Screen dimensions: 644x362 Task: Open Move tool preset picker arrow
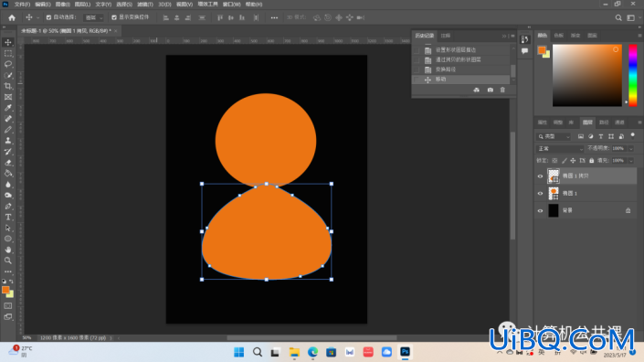click(37, 17)
